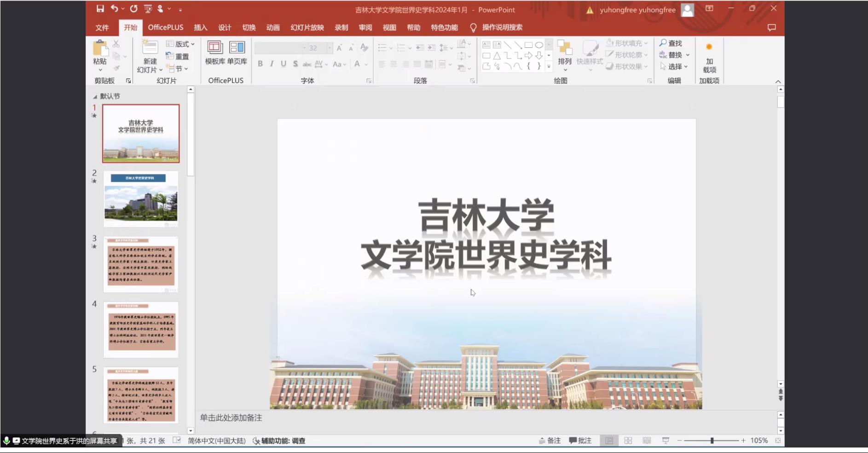Click the Paste clipboard icon
The width and height of the screenshot is (868, 453).
pyautogui.click(x=99, y=48)
